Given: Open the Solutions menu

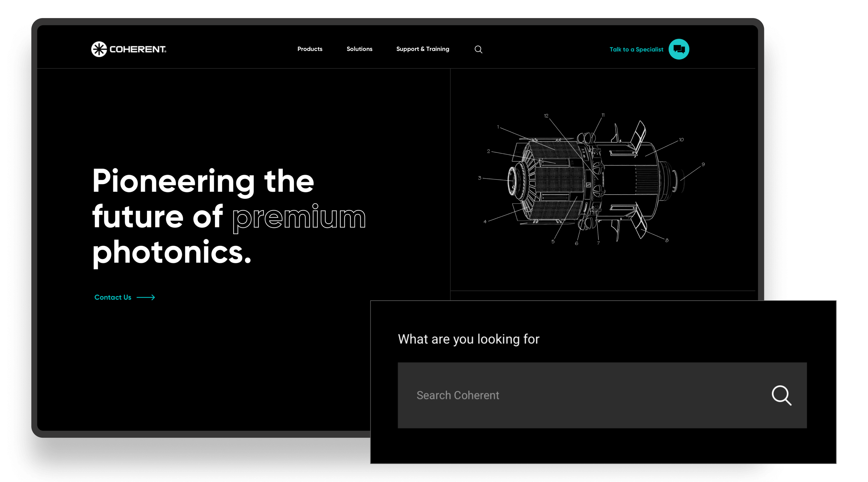Looking at the screenshot, I should [359, 49].
